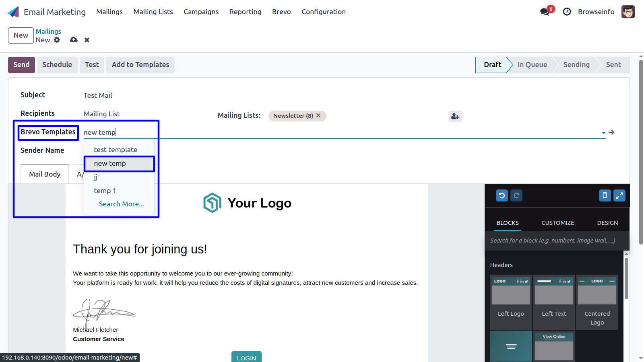Screen dimensions: 644x362
Task: Open the activities clock icon
Action: point(567,12)
